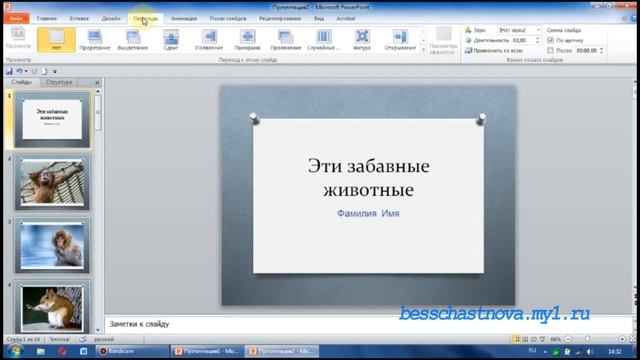This screenshot has width=640, height=360.
Task: Click Save icon in quick access toolbar
Action: (9, 71)
